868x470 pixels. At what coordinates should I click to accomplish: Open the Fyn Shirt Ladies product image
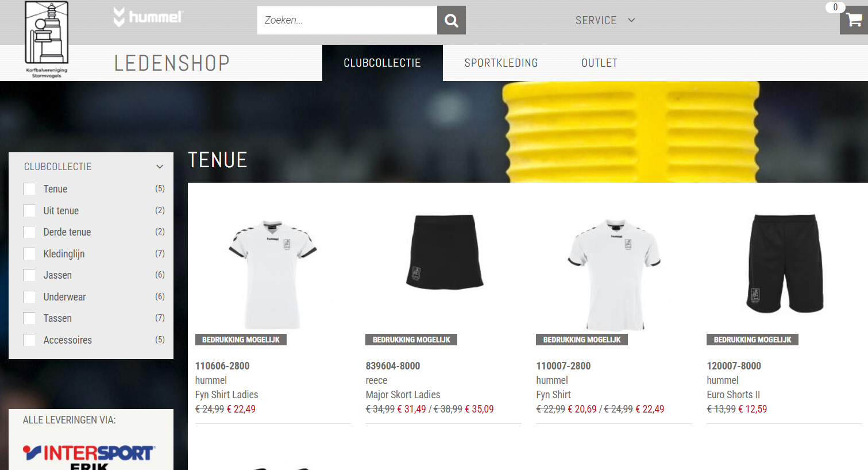click(x=273, y=272)
